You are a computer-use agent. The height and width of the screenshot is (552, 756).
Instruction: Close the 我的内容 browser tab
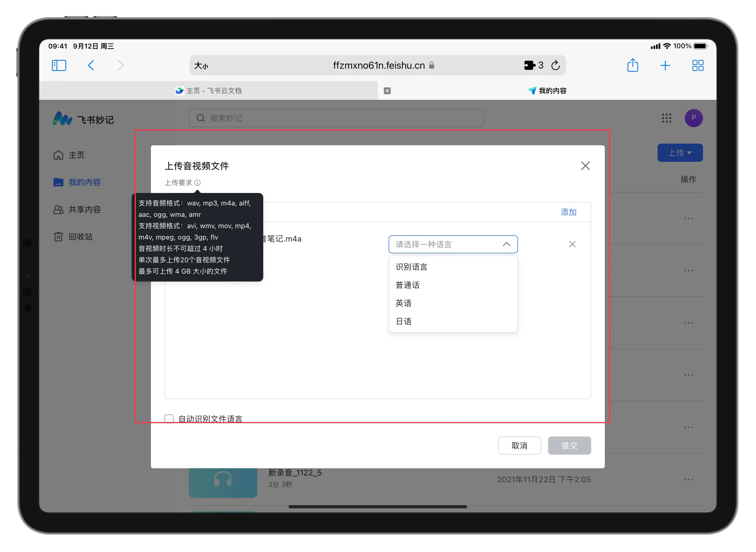[387, 91]
